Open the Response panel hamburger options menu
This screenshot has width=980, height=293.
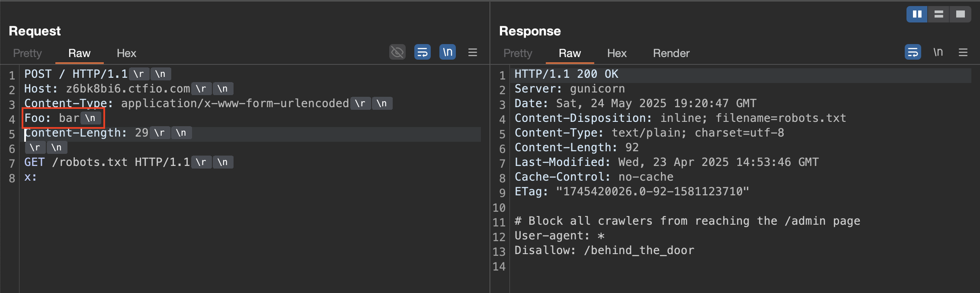[963, 52]
